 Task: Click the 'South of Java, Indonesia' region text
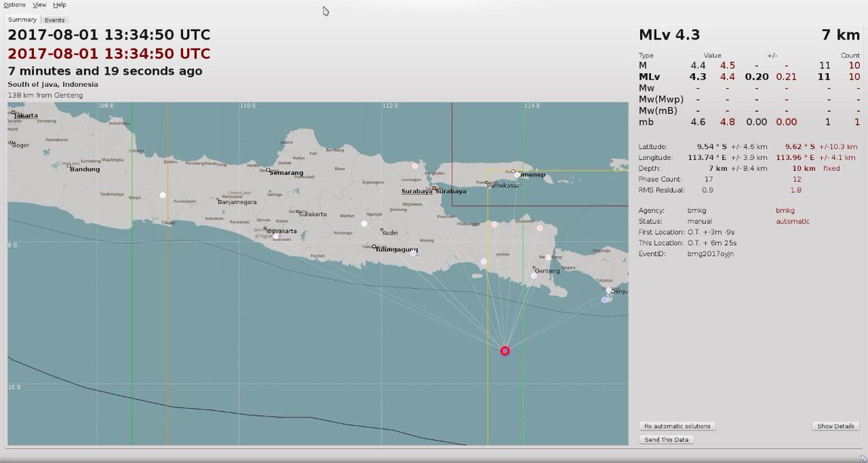coord(53,85)
